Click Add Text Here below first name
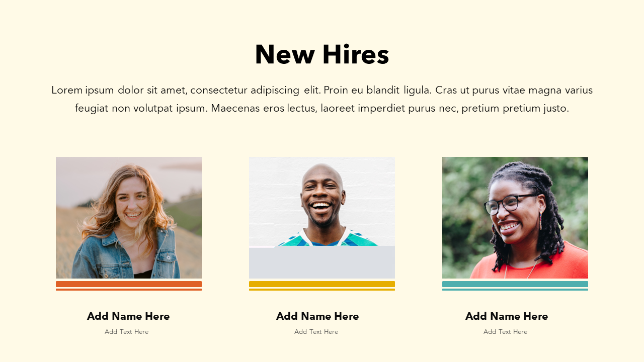Viewport: 644px width, 362px height. 127,332
